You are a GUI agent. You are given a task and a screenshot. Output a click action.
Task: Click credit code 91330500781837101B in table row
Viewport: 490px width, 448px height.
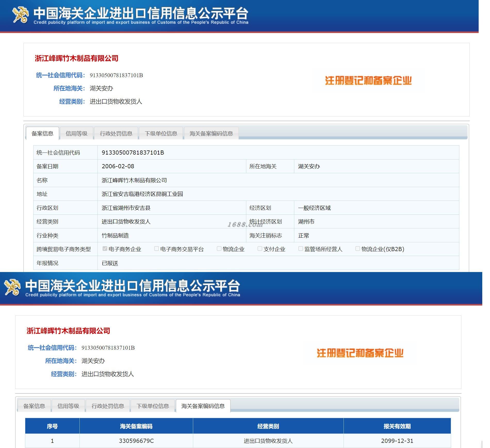[x=133, y=153]
